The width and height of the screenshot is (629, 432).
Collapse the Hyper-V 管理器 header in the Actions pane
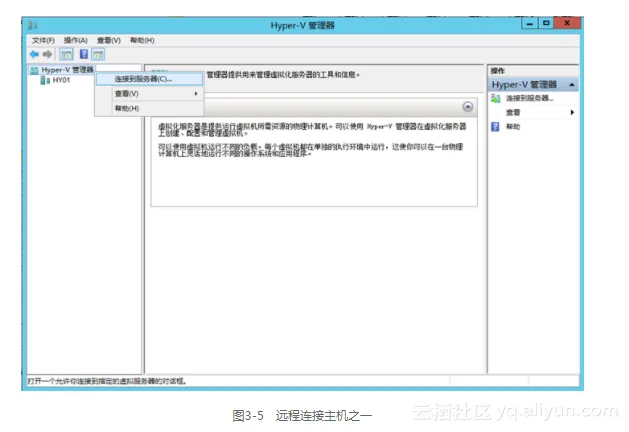click(x=572, y=85)
